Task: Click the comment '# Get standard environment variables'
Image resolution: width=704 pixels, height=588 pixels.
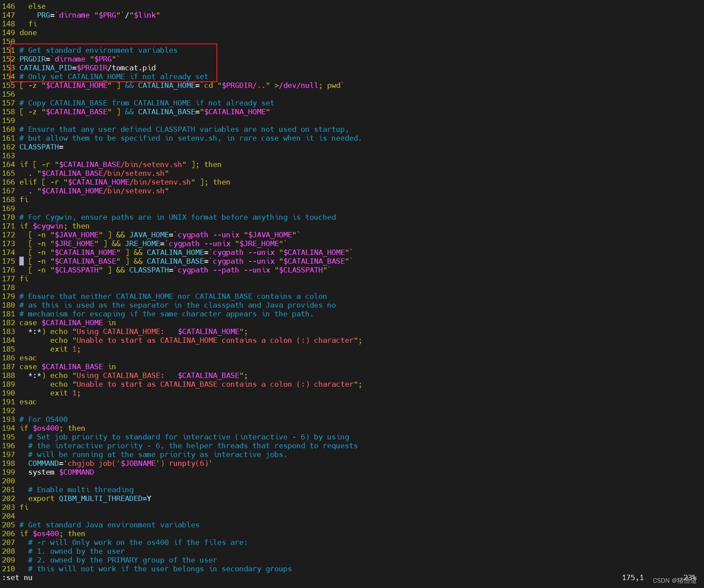Action: (x=98, y=50)
